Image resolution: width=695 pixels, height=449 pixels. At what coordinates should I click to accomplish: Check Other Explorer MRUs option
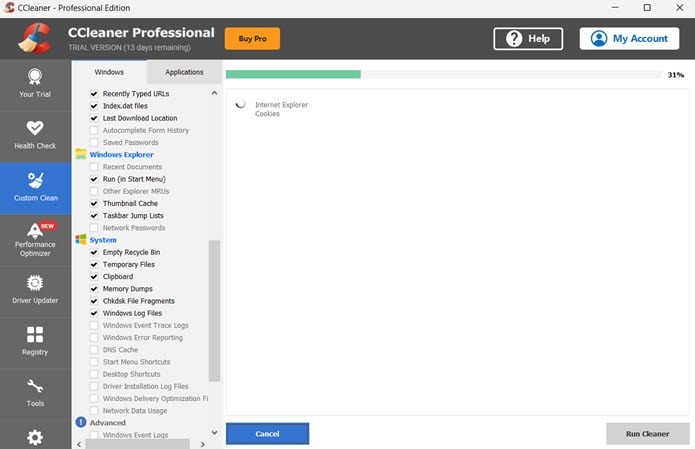pyautogui.click(x=94, y=191)
